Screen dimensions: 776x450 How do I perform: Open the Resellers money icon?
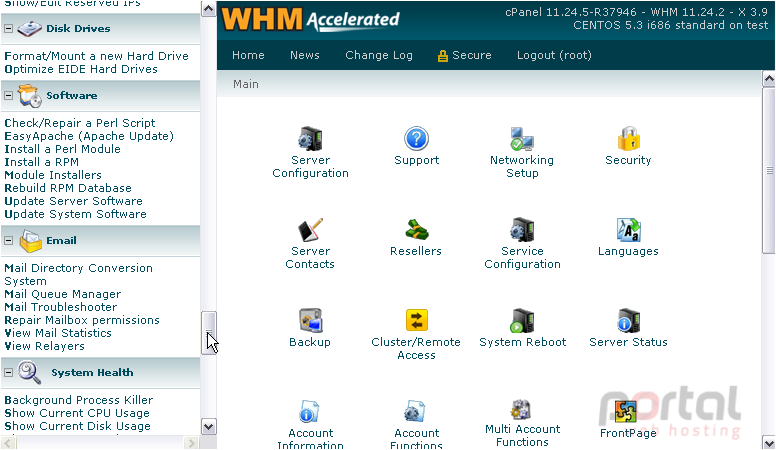(416, 230)
